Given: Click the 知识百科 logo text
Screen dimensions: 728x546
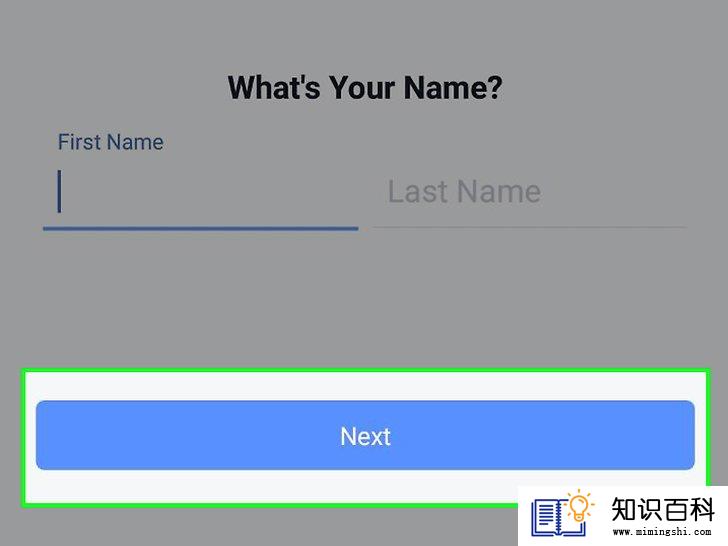Looking at the screenshot, I should point(663,509).
